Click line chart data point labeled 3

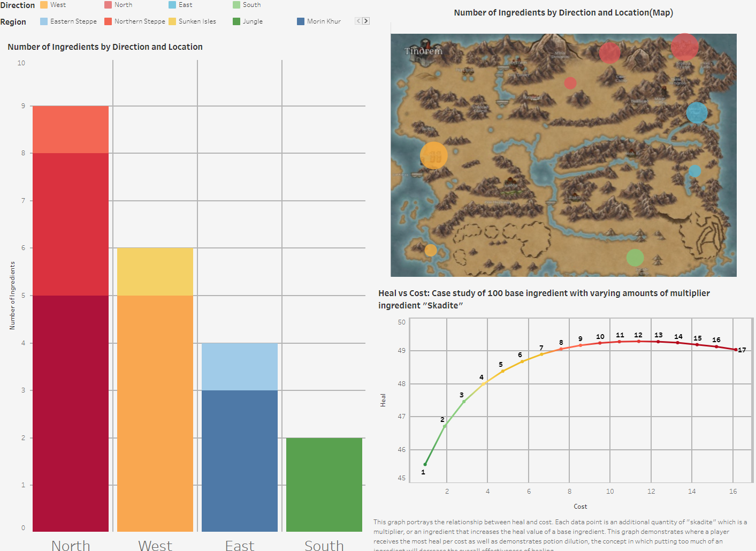click(464, 402)
